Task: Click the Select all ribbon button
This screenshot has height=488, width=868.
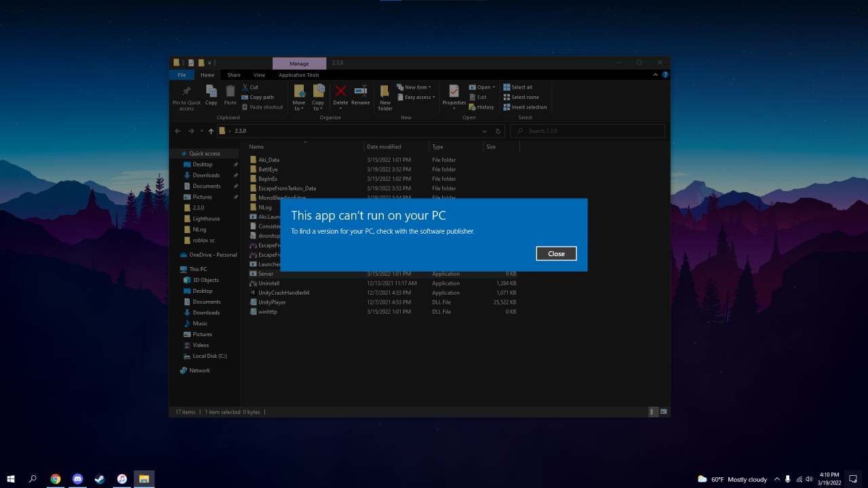Action: 517,87
